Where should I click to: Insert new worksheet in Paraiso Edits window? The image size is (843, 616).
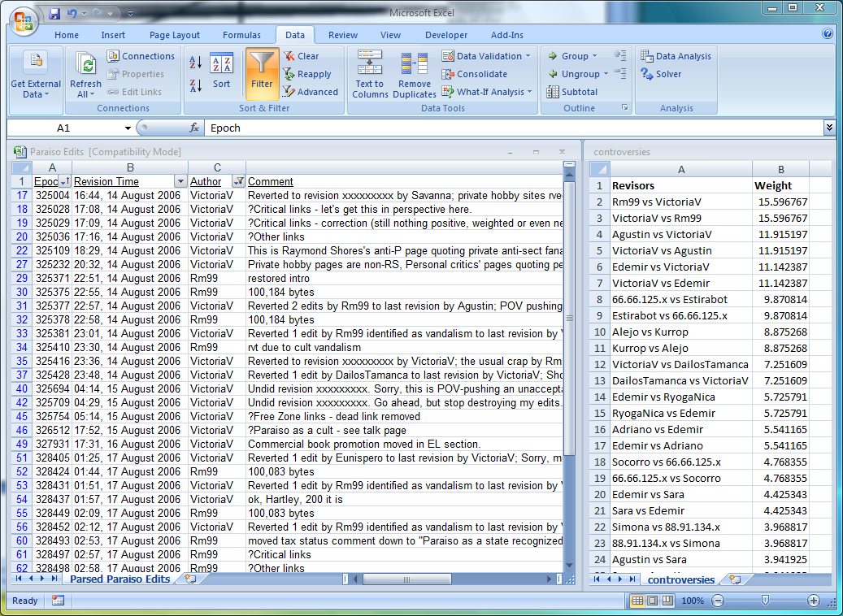[x=189, y=579]
